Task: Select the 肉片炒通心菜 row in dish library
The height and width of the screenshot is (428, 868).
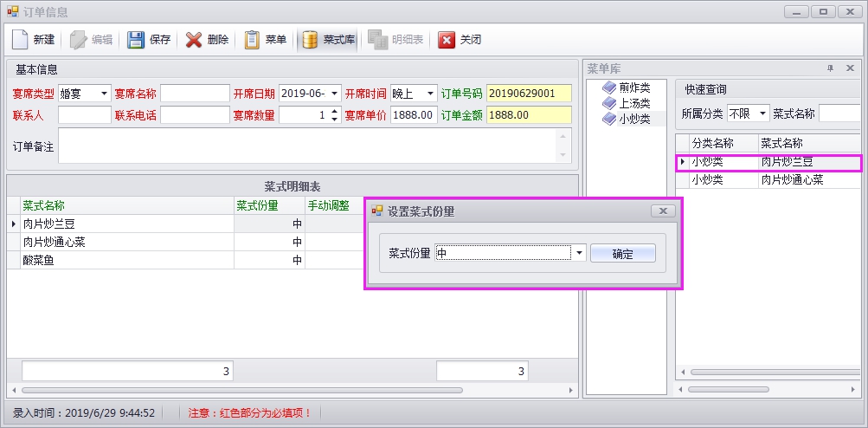Action: (792, 180)
